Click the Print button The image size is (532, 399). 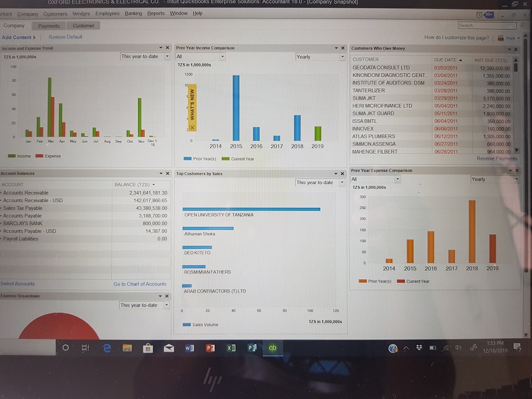click(508, 38)
